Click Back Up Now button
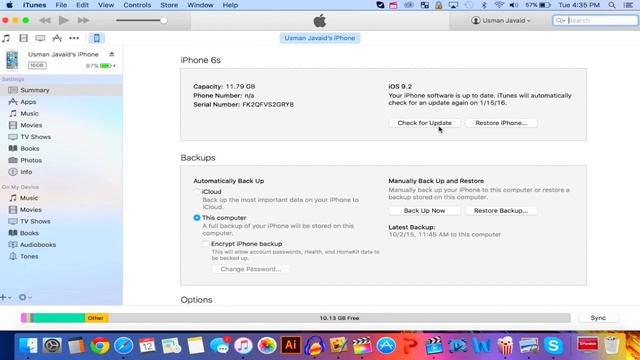The width and height of the screenshot is (640, 360). (424, 211)
